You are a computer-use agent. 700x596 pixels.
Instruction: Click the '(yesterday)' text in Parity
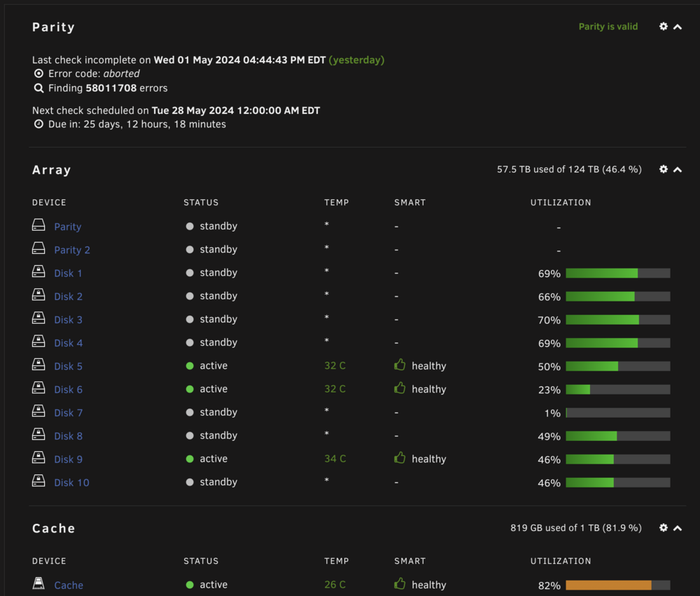click(356, 59)
